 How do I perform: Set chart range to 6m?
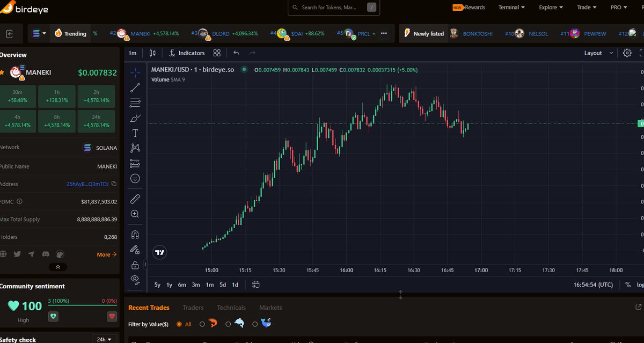[182, 284]
